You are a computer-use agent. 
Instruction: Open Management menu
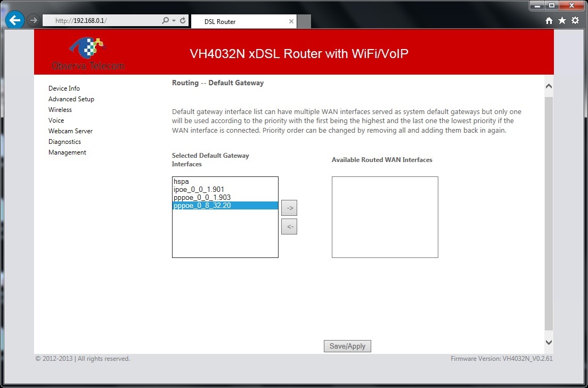tap(67, 152)
